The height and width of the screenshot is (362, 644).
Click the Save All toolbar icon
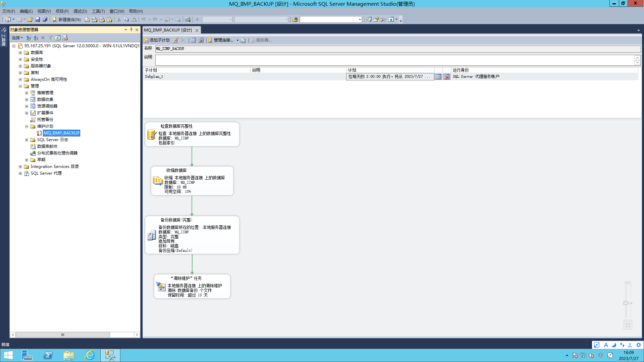tap(45, 20)
